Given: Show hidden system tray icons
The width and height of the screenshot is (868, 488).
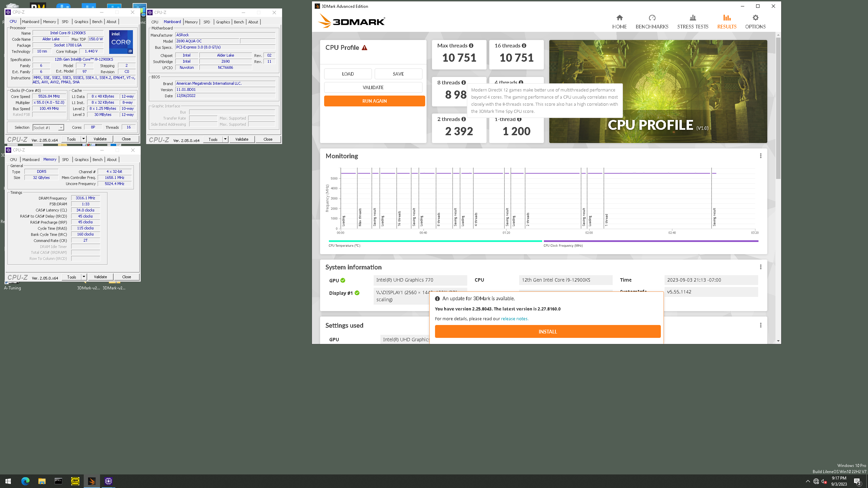Looking at the screenshot, I should pyautogui.click(x=808, y=481).
